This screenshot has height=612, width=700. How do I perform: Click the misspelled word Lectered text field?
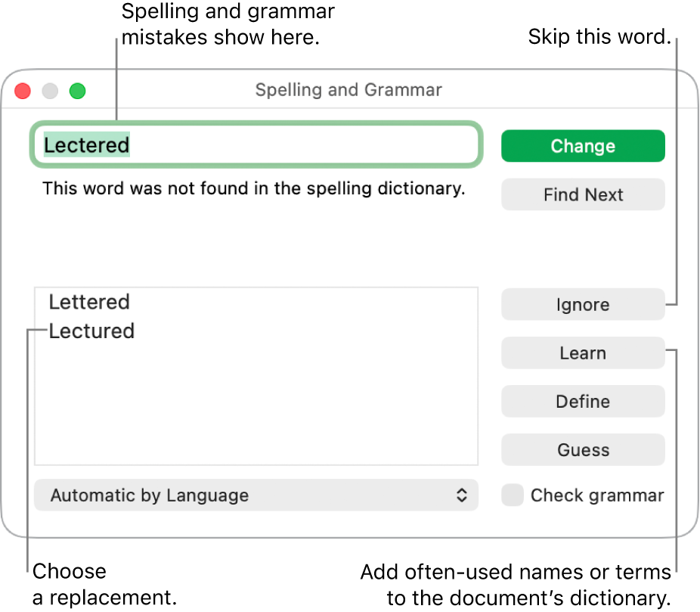click(x=256, y=144)
